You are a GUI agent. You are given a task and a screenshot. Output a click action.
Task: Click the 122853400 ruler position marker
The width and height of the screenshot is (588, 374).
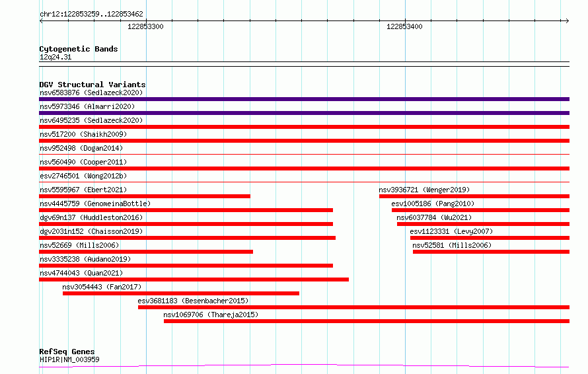(404, 26)
